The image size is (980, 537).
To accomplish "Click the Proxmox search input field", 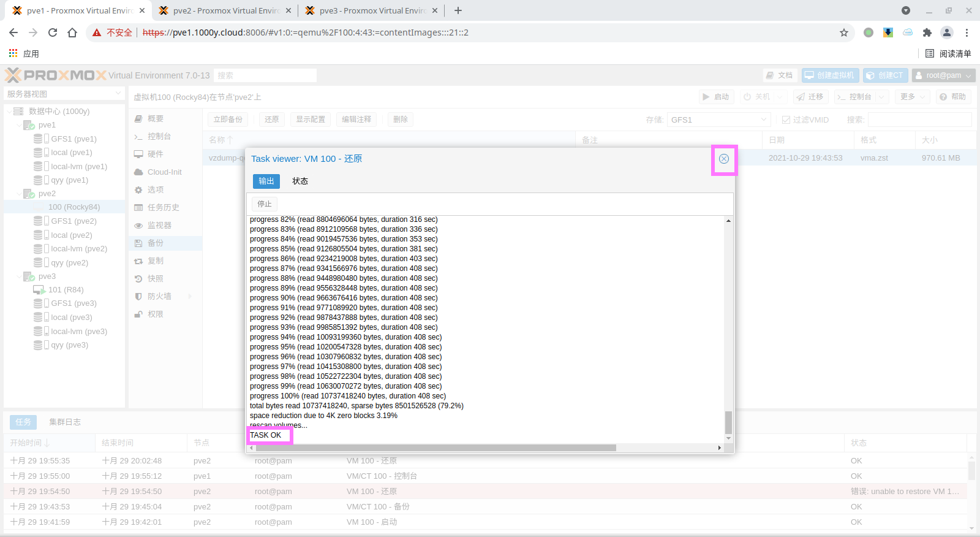I will tap(266, 75).
